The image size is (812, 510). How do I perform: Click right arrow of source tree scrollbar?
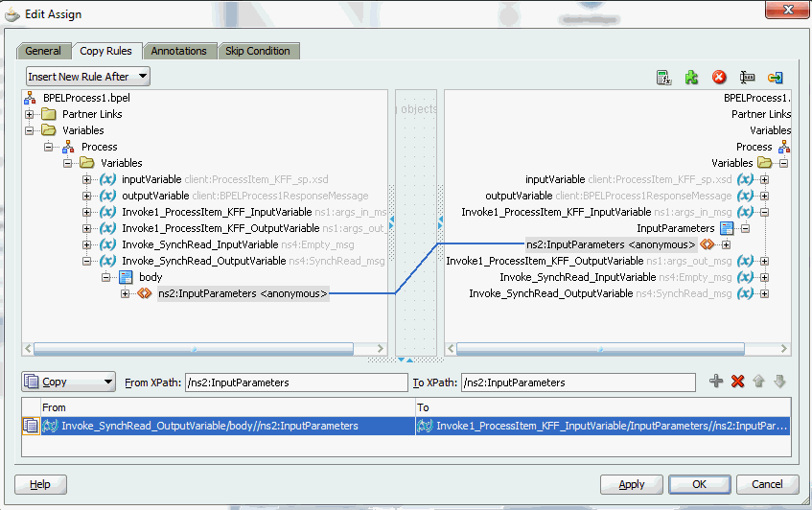point(380,349)
